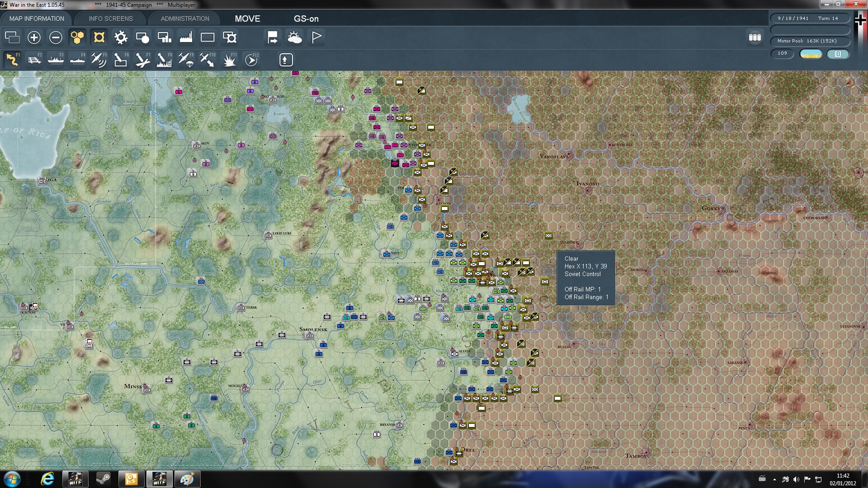Viewport: 868px width, 488px height.
Task: Select the Smolensk city label
Action: tap(313, 329)
